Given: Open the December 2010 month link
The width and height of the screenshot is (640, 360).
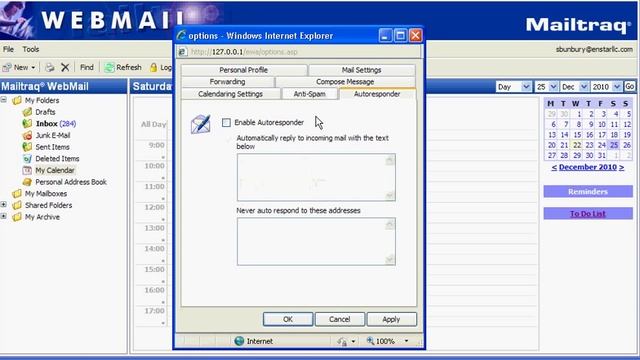Looking at the screenshot, I should coord(588,167).
